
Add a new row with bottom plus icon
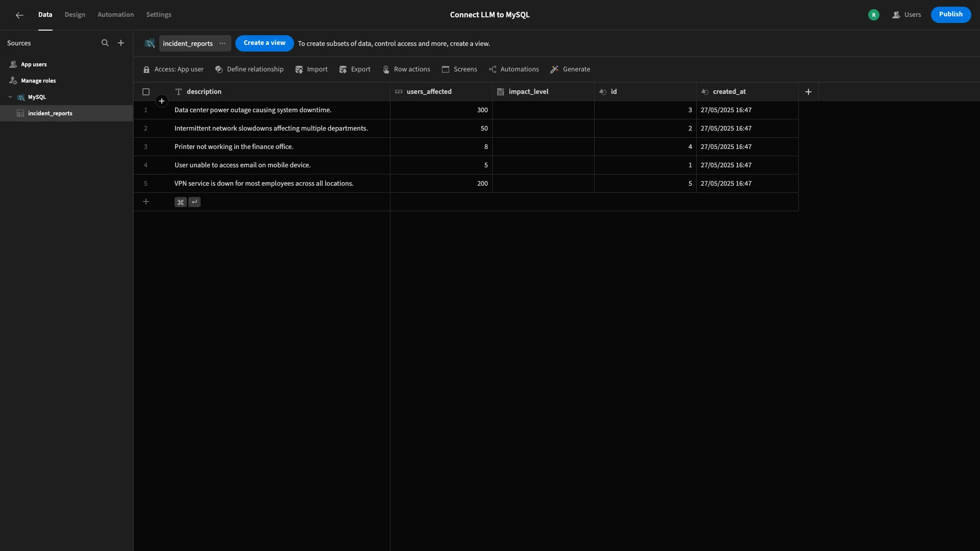[146, 202]
